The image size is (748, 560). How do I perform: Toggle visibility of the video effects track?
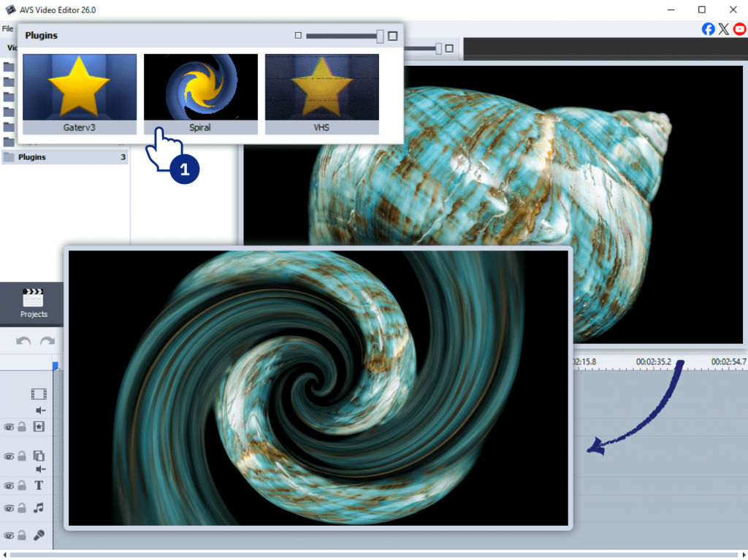tap(9, 427)
